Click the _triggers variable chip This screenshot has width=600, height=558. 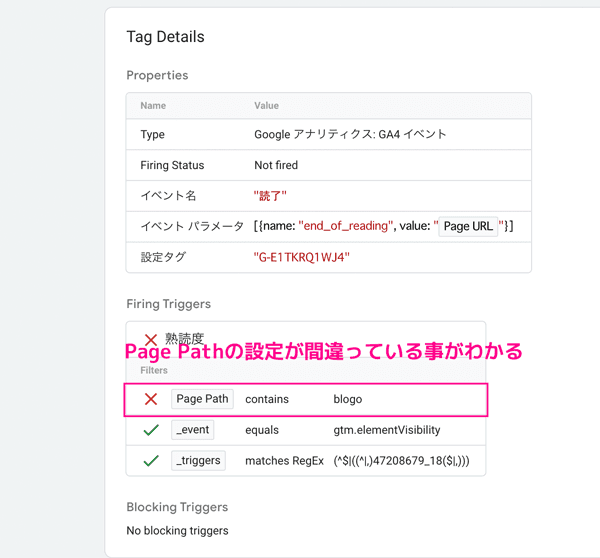tap(198, 460)
